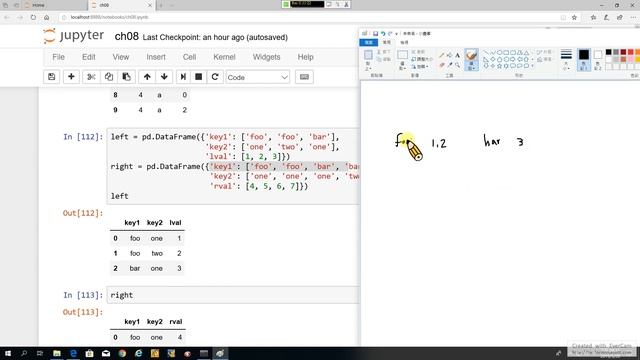Pick the dark red palette color in Paint

point(623,52)
